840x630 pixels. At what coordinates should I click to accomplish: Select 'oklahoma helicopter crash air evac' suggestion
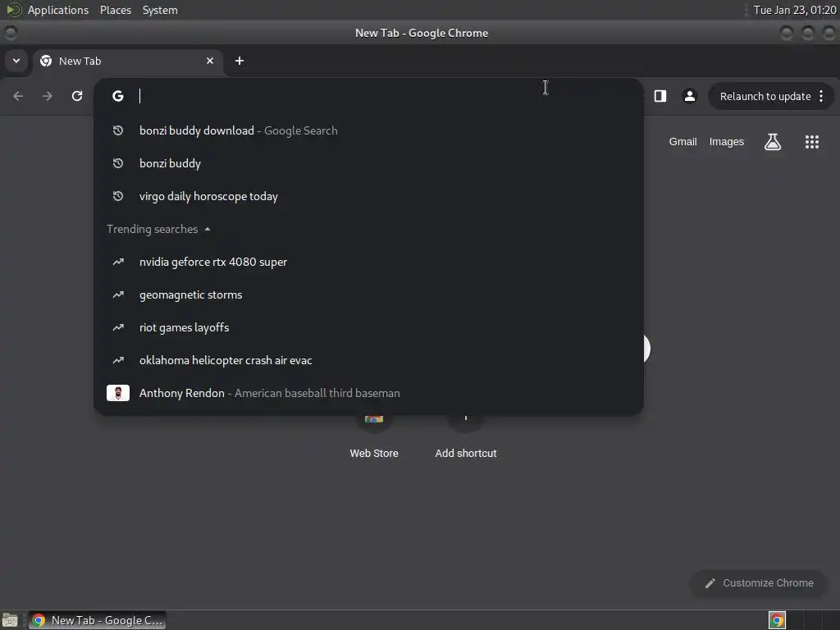click(x=368, y=360)
